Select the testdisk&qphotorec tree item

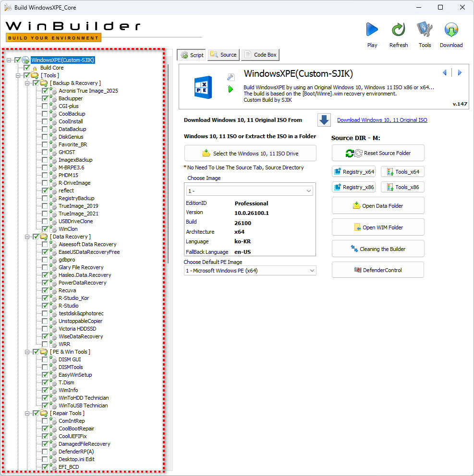(x=81, y=314)
